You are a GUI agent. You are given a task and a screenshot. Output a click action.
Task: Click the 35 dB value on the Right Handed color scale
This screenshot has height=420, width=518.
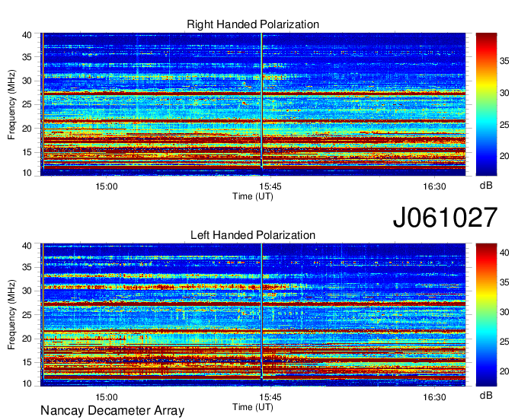coord(504,61)
